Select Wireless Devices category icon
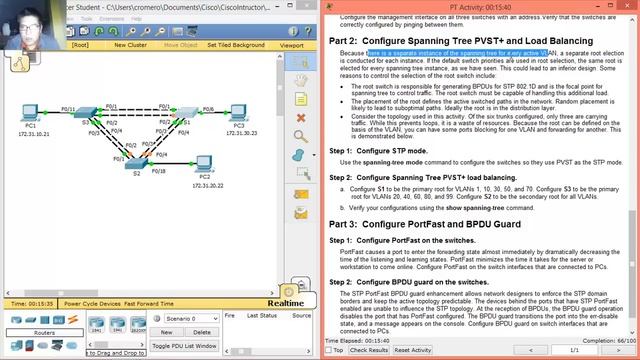Screen dimensions: 640x360 tap(59, 320)
